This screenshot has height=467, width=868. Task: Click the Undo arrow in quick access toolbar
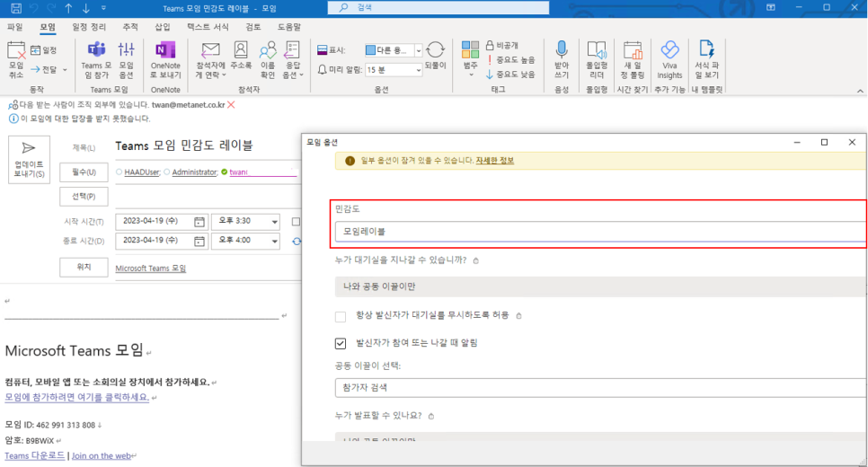[x=34, y=8]
